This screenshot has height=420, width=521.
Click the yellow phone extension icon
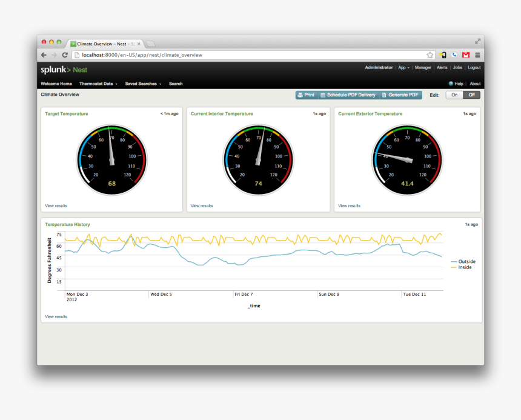443,55
